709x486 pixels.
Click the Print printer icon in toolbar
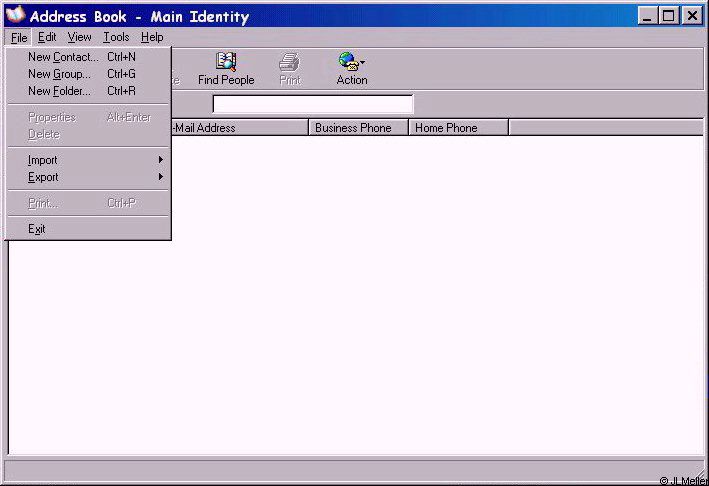coord(289,62)
